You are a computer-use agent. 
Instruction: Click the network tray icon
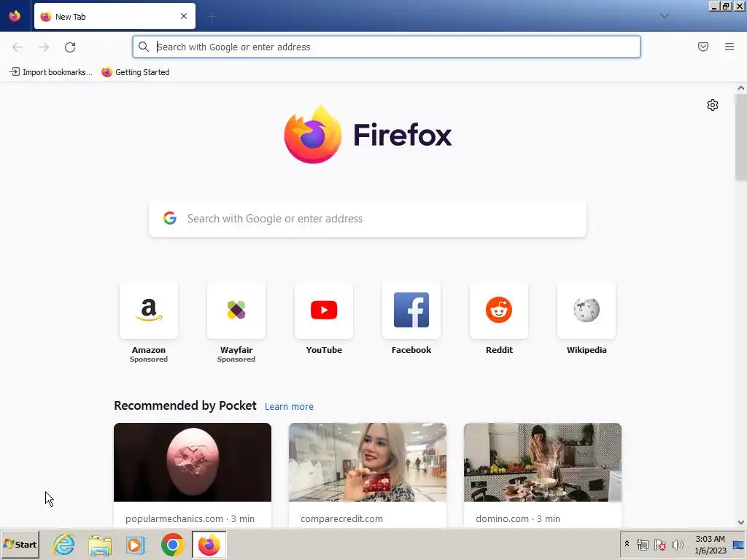(x=642, y=544)
